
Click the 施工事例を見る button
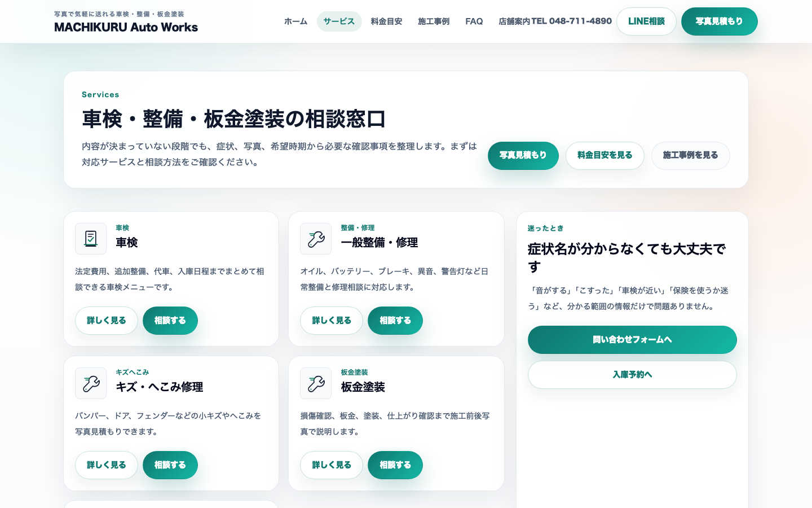click(691, 155)
